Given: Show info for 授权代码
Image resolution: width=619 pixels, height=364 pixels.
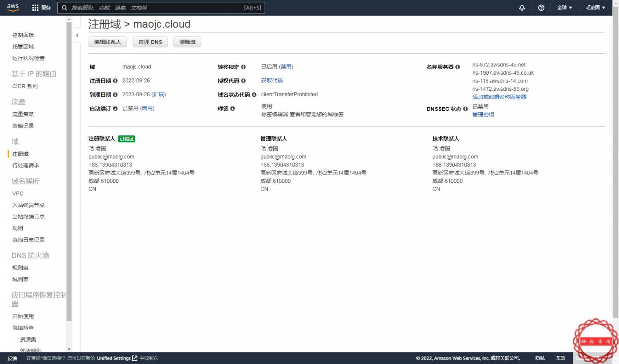Looking at the screenshot, I should pyautogui.click(x=243, y=81).
